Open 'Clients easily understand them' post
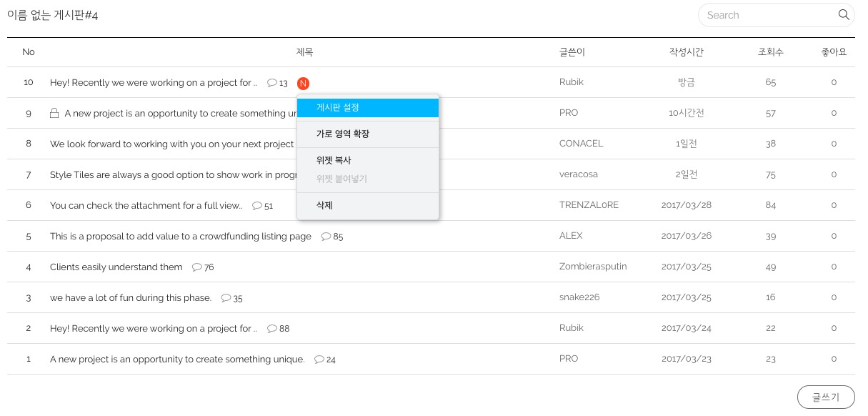Screen dimensions: 868x416 116,267
